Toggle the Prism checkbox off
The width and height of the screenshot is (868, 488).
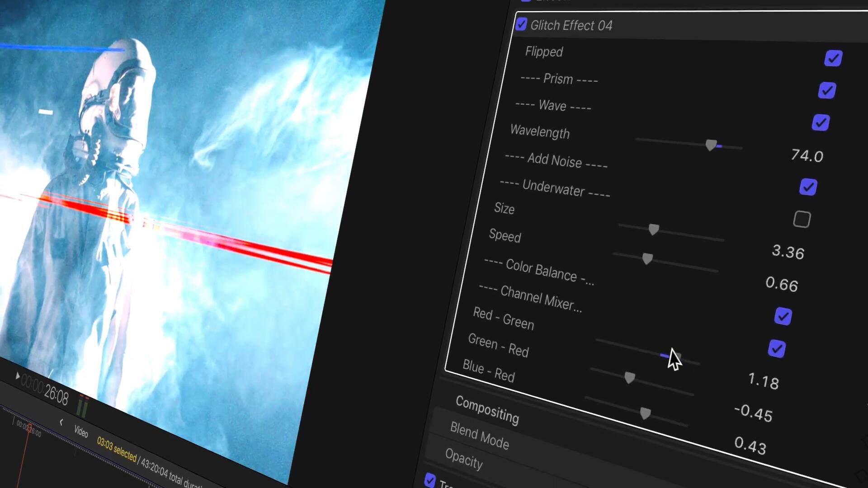(826, 90)
